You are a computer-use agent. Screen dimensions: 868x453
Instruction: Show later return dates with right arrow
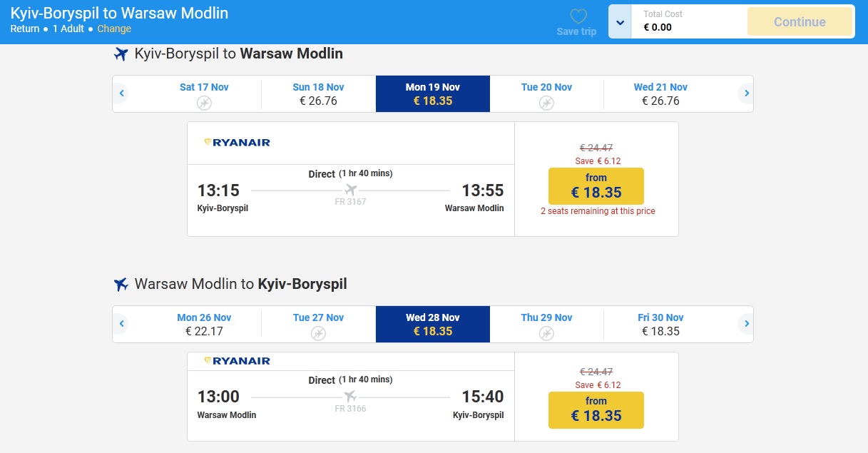pyautogui.click(x=746, y=324)
